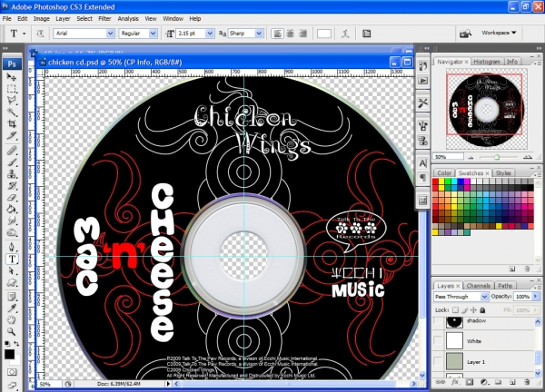Open the Analysis menu
This screenshot has width=545, height=392.
[x=128, y=19]
